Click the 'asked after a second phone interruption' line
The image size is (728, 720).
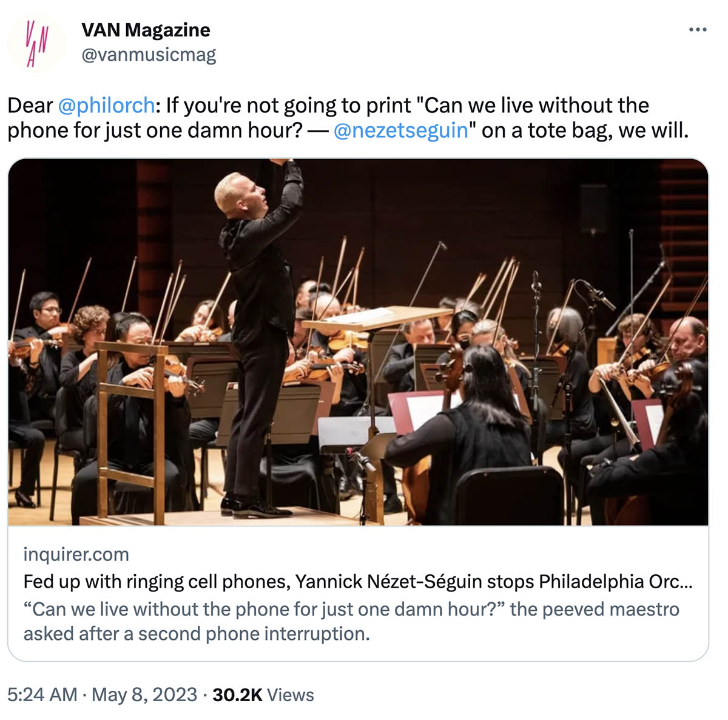[x=197, y=633]
